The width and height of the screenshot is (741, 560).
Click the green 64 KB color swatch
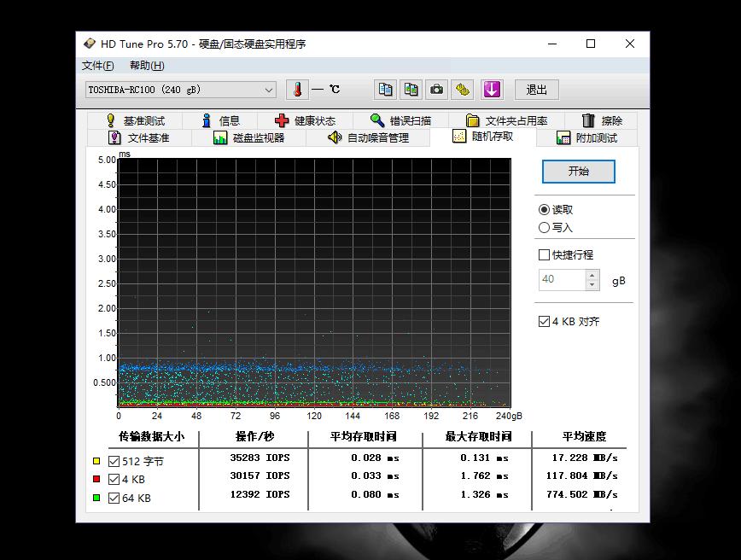click(96, 499)
